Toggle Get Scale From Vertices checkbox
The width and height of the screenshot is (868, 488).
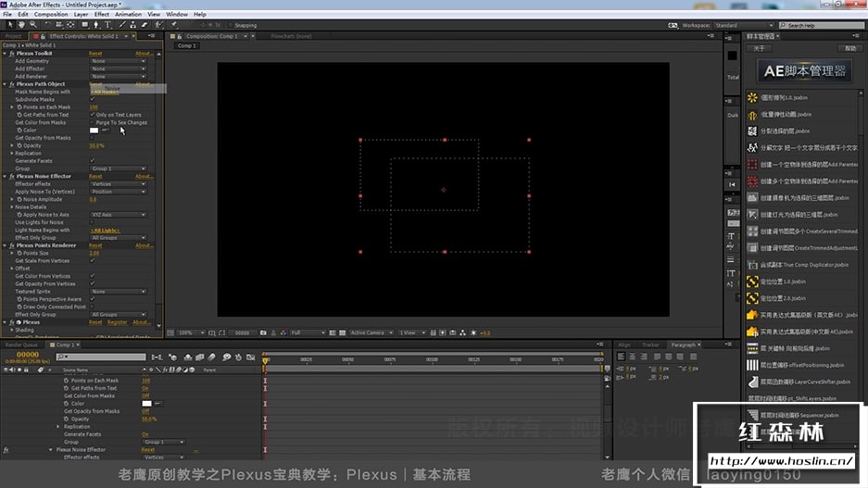coord(93,260)
